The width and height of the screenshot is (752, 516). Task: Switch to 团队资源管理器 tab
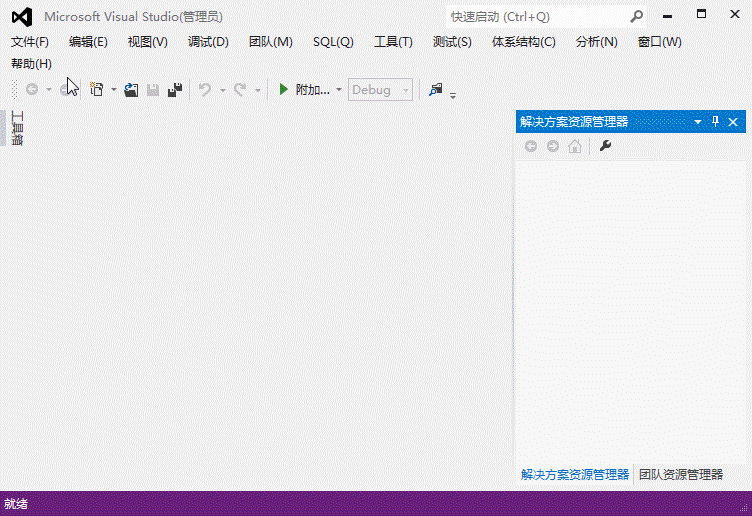pyautogui.click(x=681, y=475)
